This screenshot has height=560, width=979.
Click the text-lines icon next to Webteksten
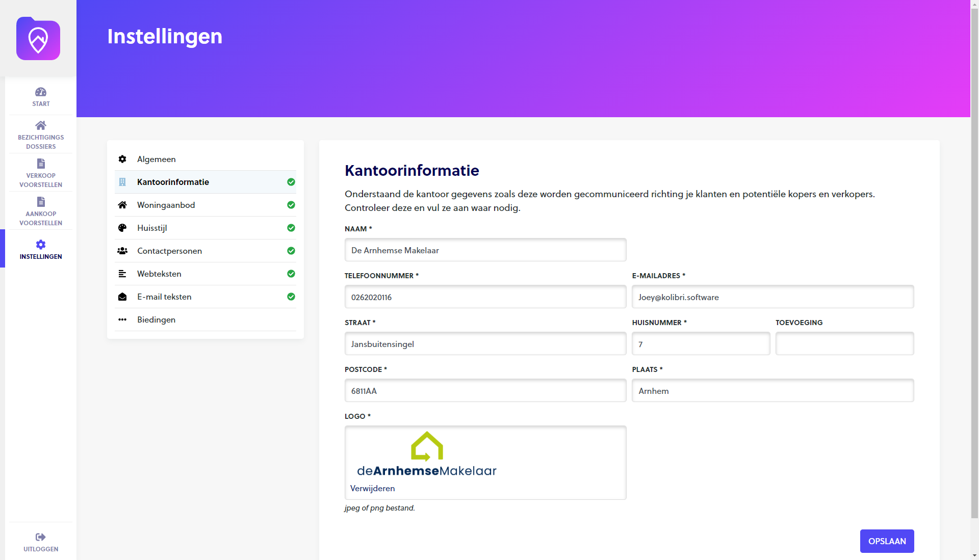pyautogui.click(x=122, y=274)
